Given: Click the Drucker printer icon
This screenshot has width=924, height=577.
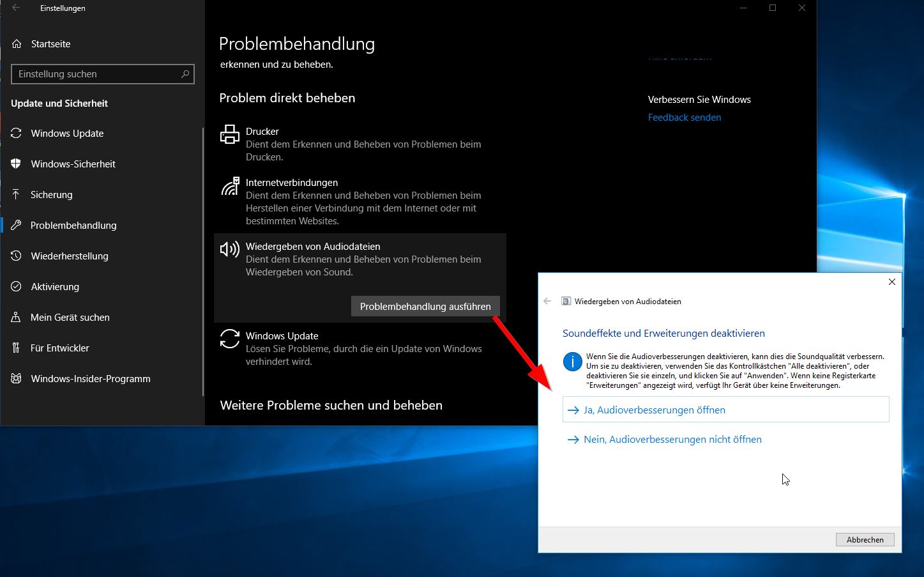Looking at the screenshot, I should click(230, 134).
